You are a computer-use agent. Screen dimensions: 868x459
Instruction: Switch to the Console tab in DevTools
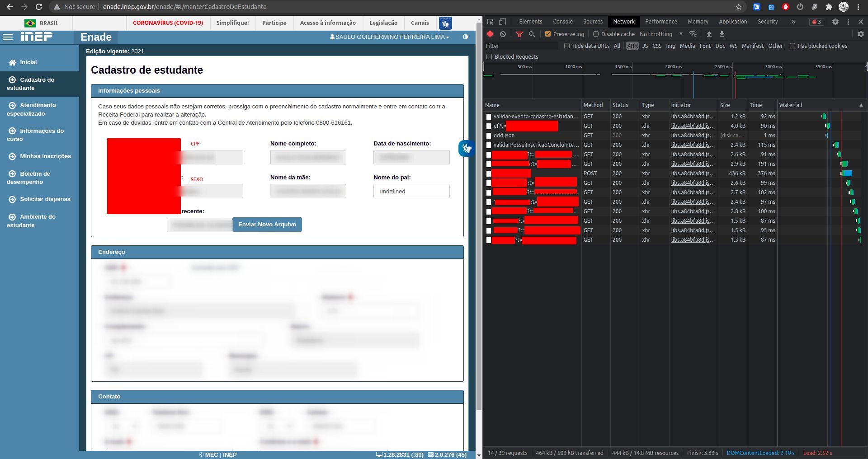pyautogui.click(x=563, y=22)
